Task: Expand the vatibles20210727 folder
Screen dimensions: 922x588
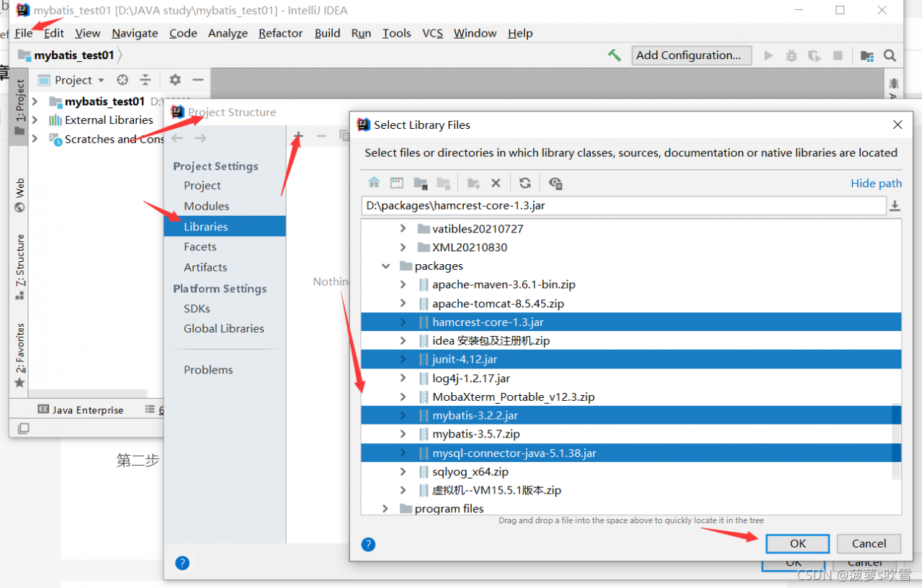Action: [x=403, y=229]
